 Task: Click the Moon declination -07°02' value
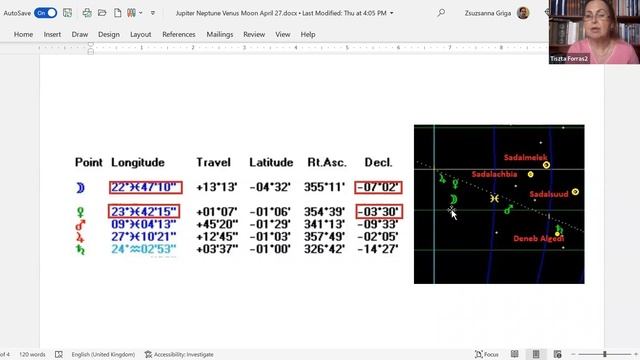coord(378,187)
